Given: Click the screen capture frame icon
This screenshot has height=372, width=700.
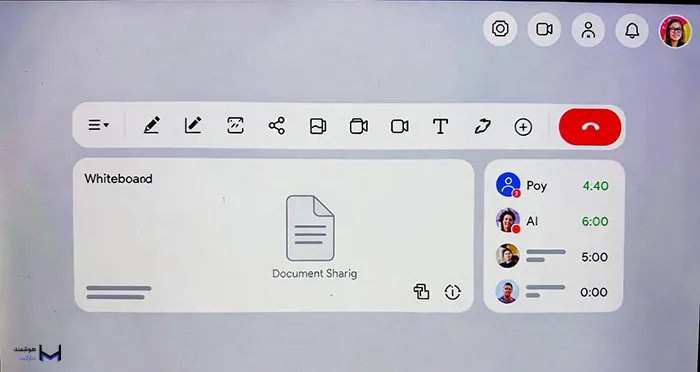Looking at the screenshot, I should click(235, 125).
